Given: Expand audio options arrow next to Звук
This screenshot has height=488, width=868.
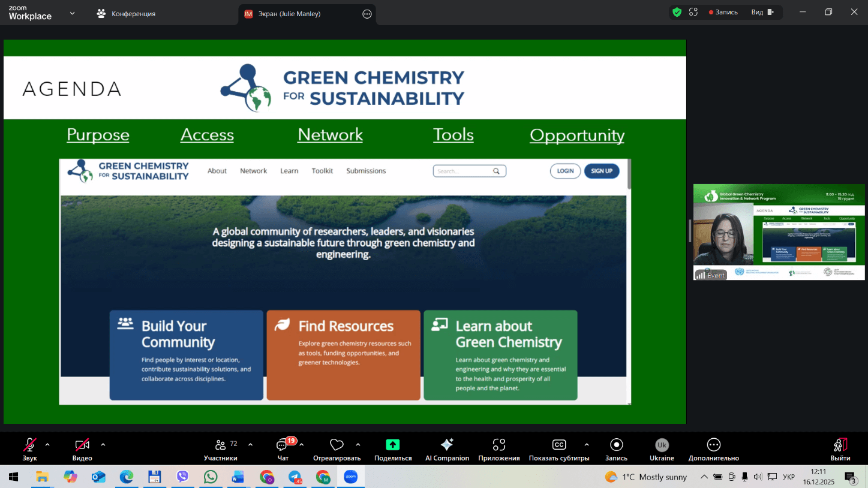Looking at the screenshot, I should 47,445.
